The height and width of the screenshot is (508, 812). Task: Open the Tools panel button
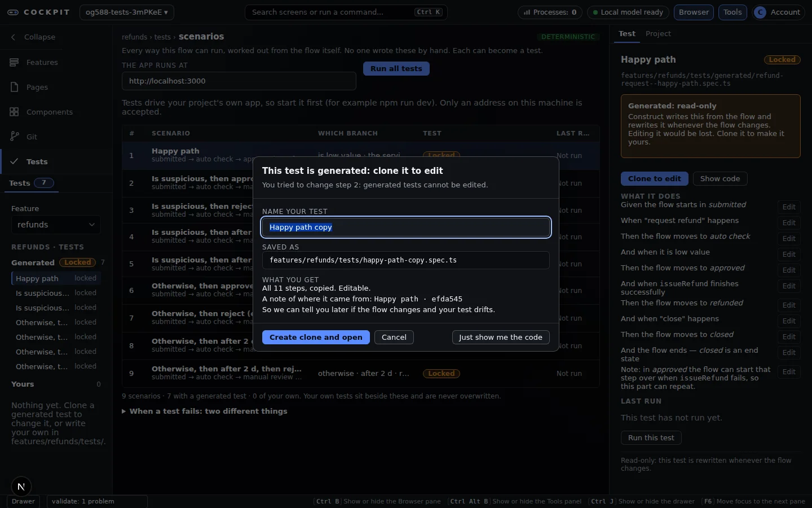tap(732, 12)
